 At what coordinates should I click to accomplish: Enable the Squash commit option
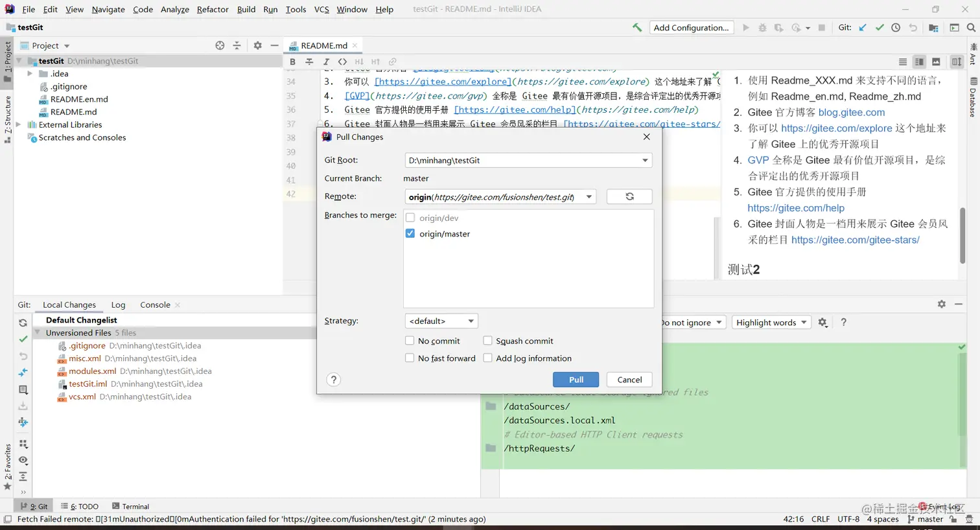[487, 340]
